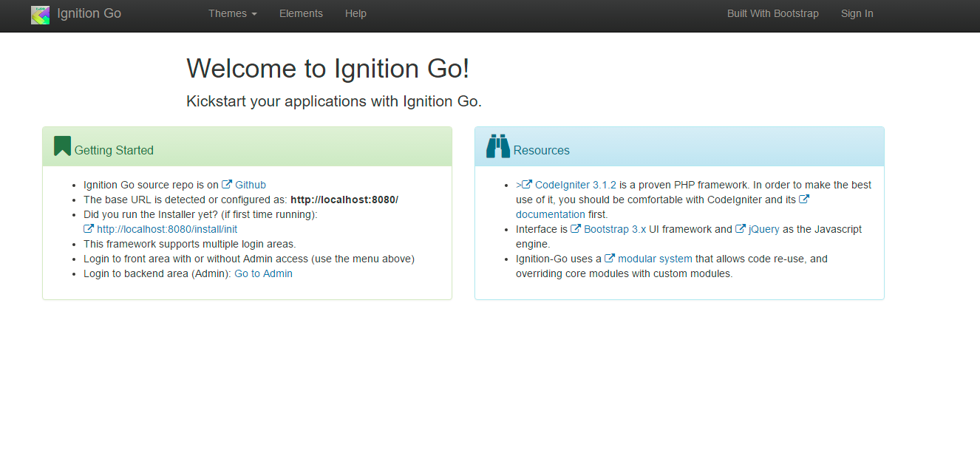
Task: Open the Help menu item
Action: pos(355,13)
